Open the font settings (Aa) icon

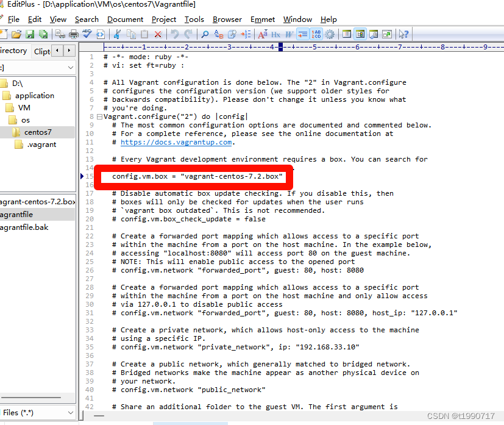point(263,34)
